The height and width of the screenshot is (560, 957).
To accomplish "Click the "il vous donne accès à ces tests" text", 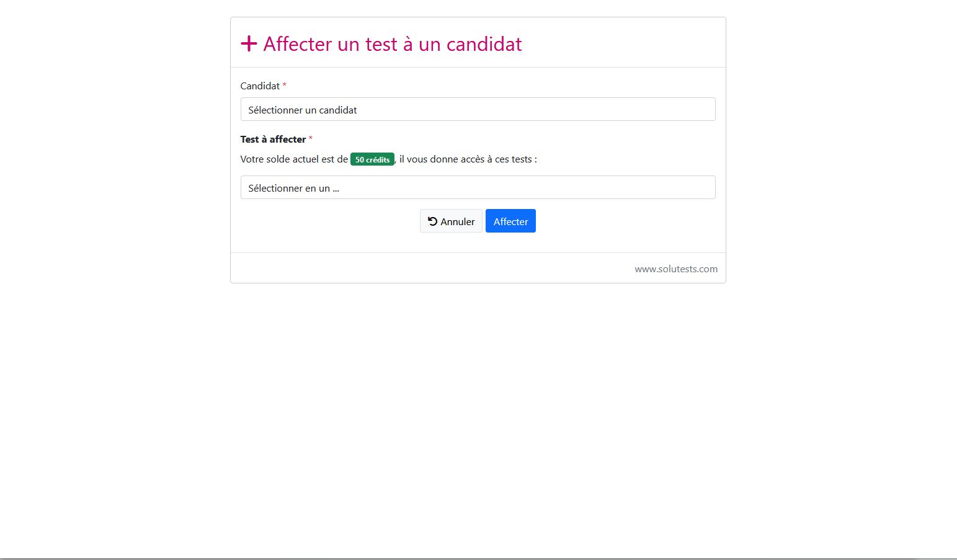I will (x=465, y=159).
